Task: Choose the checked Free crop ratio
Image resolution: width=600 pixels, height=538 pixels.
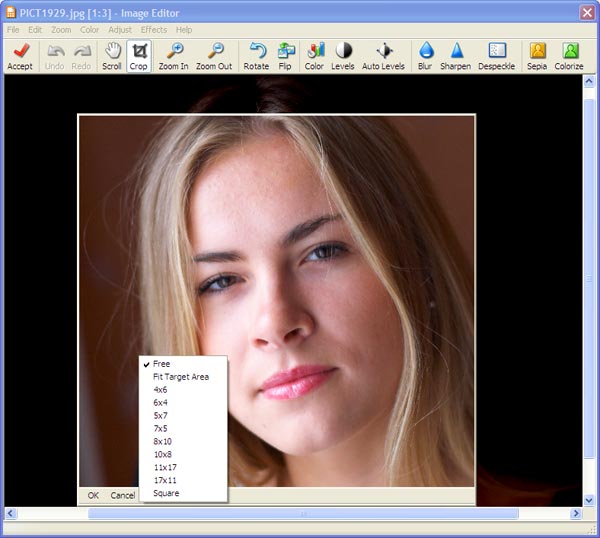Action: coord(183,364)
